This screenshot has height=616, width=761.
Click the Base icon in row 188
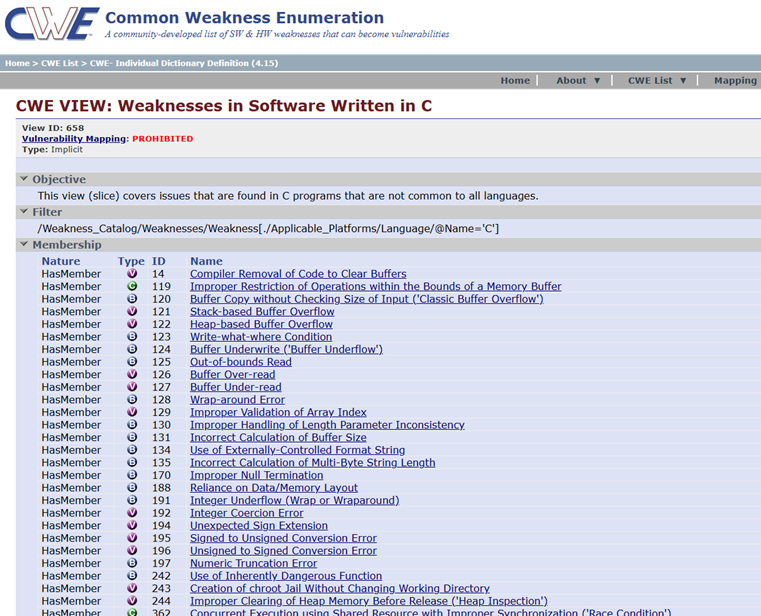(132, 488)
